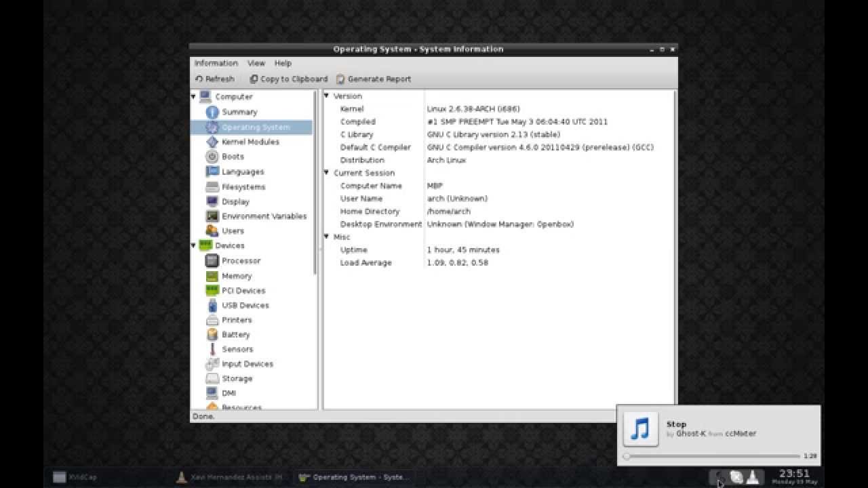Click the Refresh toolbar icon
Image resolution: width=868 pixels, height=488 pixels.
point(199,79)
